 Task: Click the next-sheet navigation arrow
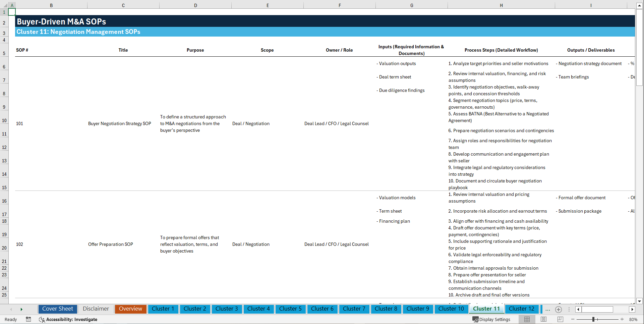(x=21, y=309)
